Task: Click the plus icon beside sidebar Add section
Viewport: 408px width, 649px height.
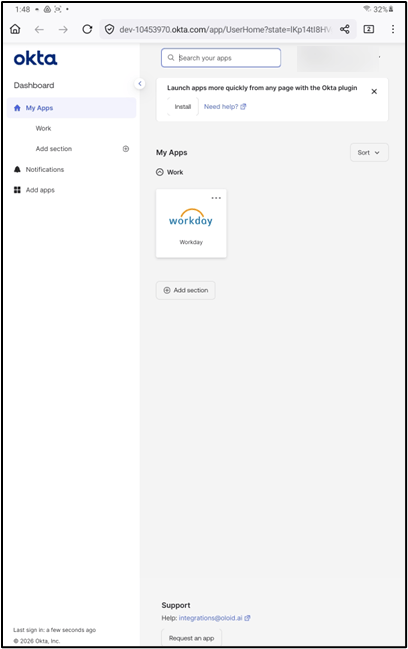Action: coord(126,149)
